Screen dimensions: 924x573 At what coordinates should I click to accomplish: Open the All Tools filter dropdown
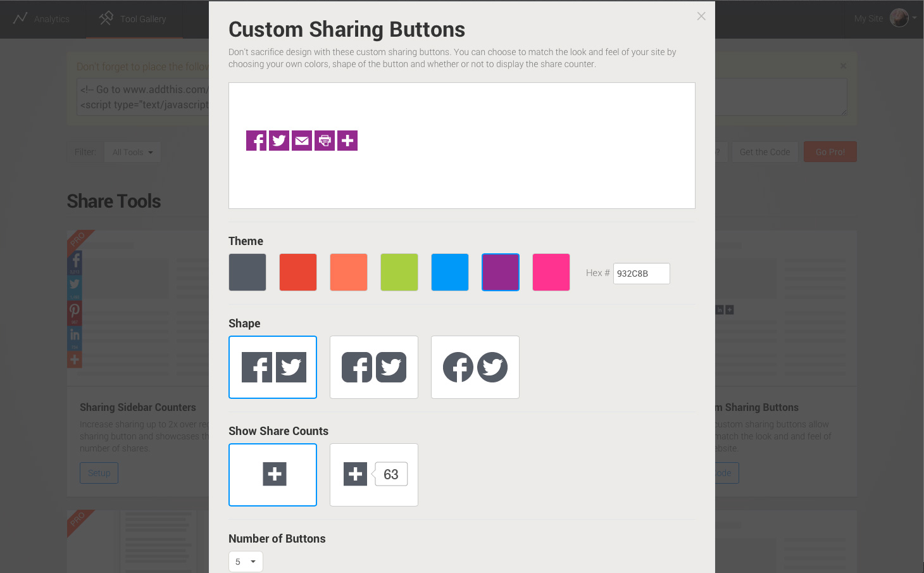[133, 152]
